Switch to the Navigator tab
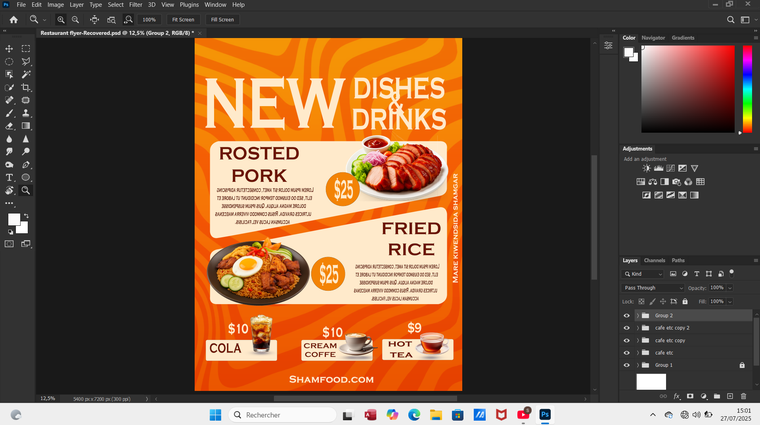The image size is (760, 425). click(653, 38)
